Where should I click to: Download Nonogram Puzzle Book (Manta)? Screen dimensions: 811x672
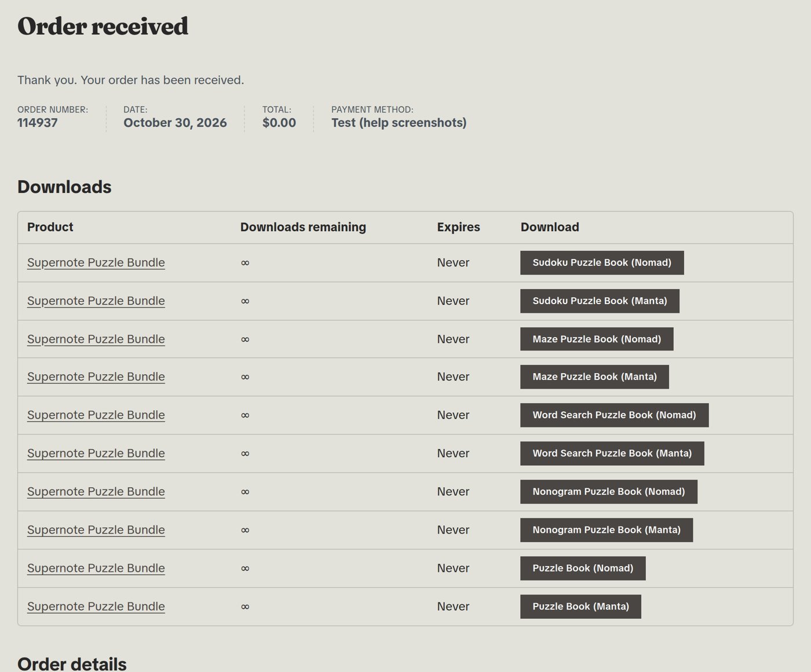click(606, 529)
